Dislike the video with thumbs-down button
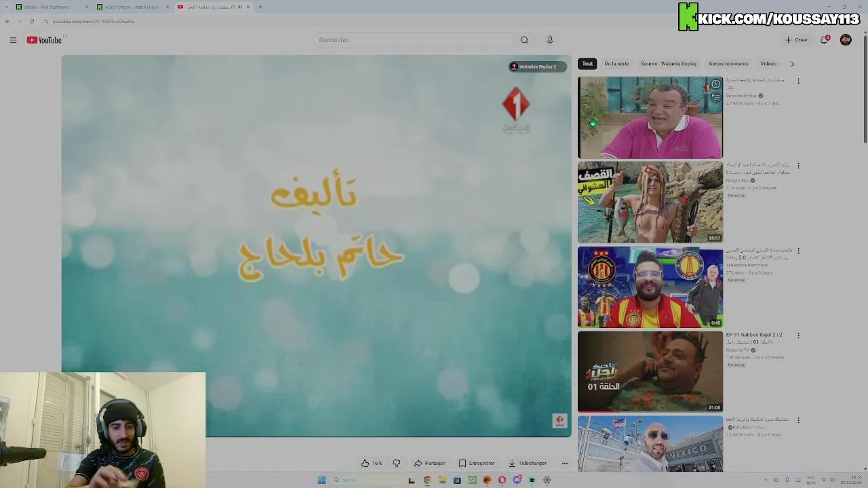The height and width of the screenshot is (488, 868). tap(397, 463)
